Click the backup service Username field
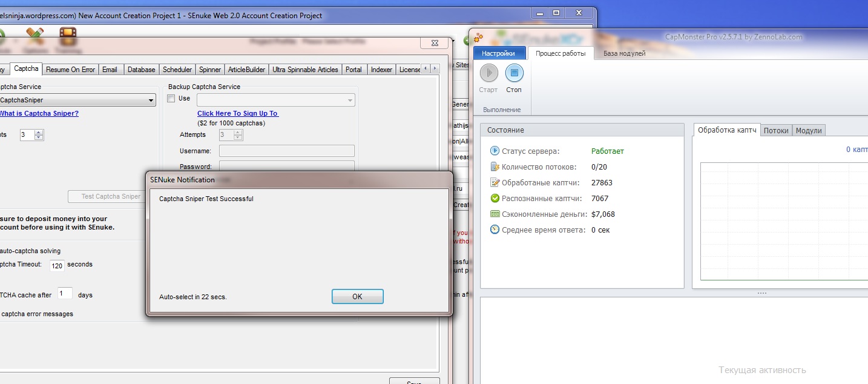The height and width of the screenshot is (384, 868). click(287, 151)
